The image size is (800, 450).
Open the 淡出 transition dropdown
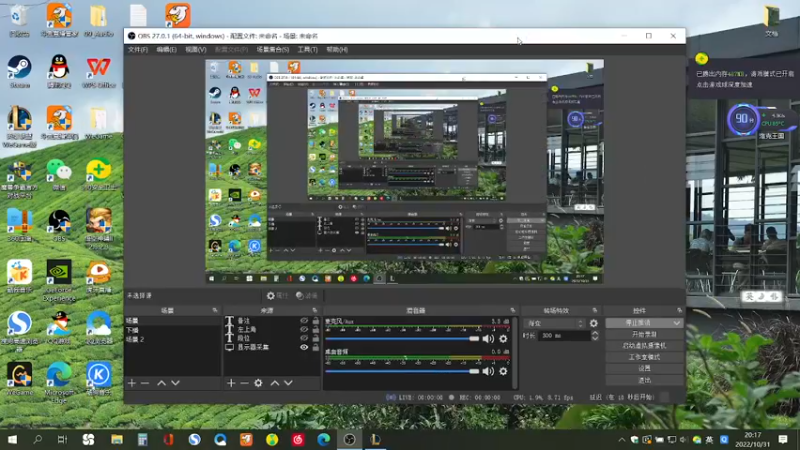pos(555,323)
